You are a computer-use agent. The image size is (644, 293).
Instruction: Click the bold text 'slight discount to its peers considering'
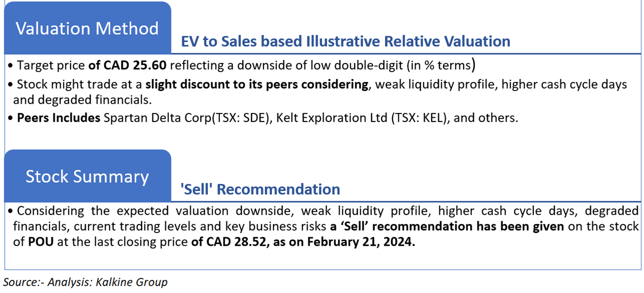[x=257, y=85]
